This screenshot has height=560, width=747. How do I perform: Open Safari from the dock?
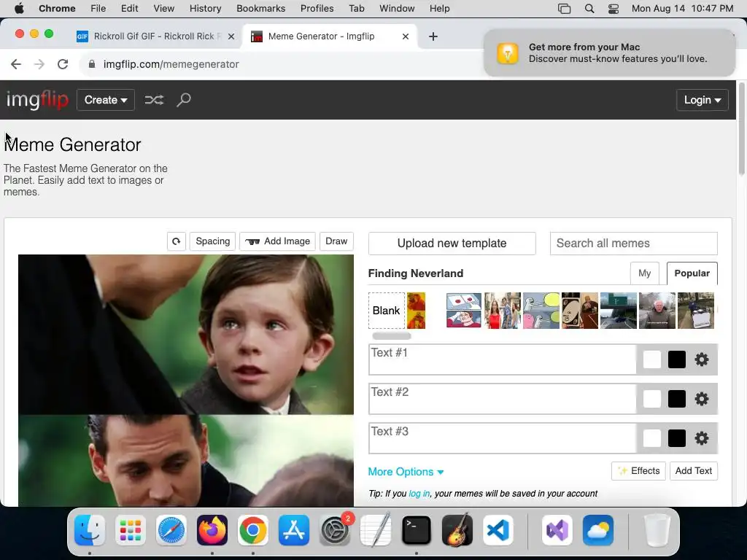171,530
